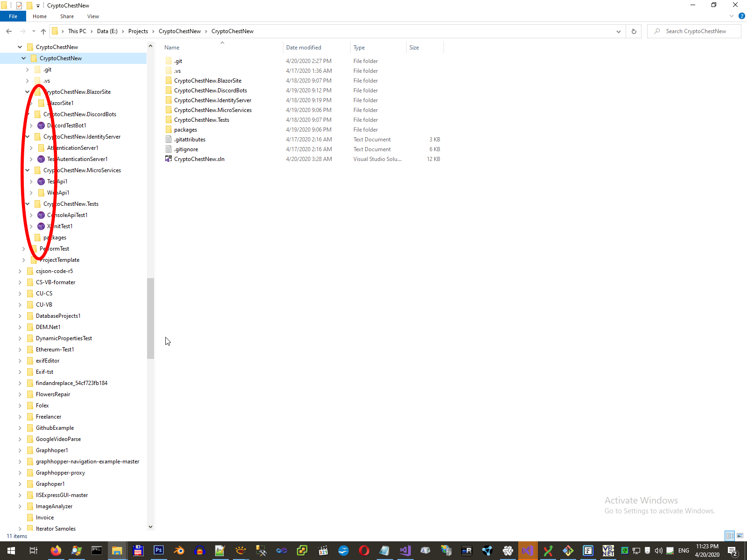Image resolution: width=747 pixels, height=560 pixels.
Task: Switch to large thumbnails view layout
Action: click(x=740, y=536)
